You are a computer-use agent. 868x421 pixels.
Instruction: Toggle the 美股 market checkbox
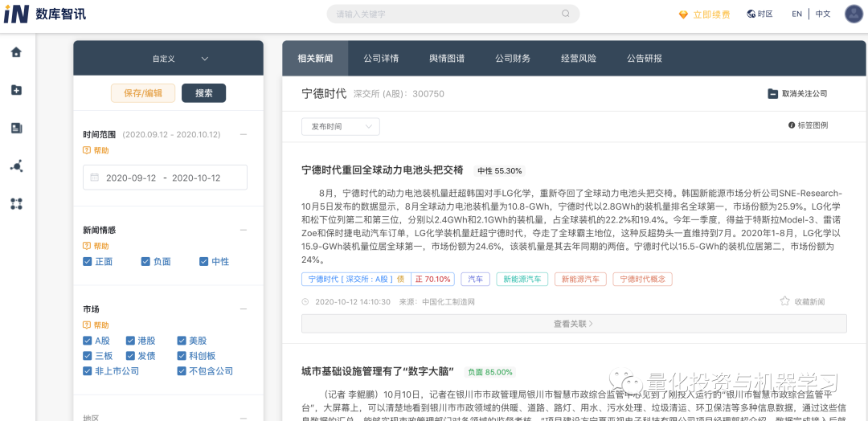(x=182, y=341)
